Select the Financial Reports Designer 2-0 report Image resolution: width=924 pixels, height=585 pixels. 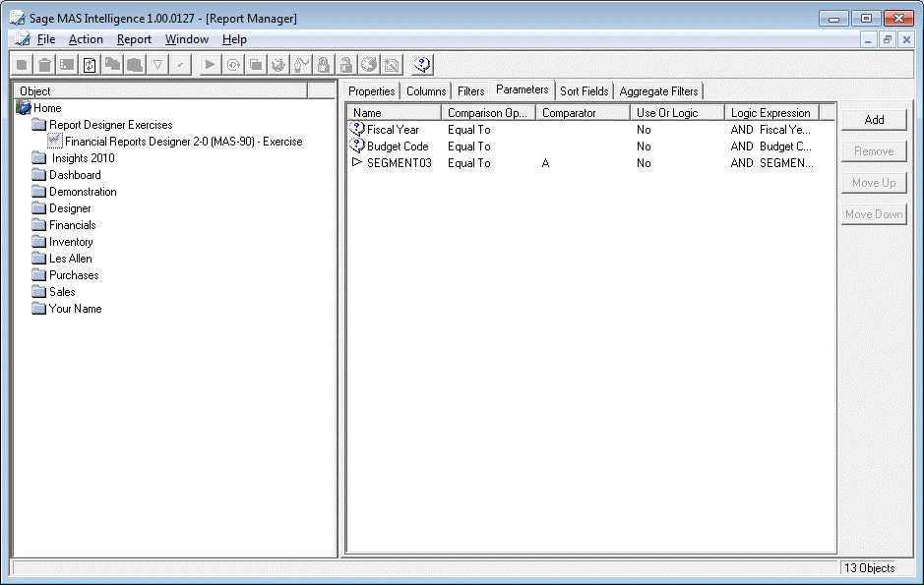pyautogui.click(x=183, y=142)
